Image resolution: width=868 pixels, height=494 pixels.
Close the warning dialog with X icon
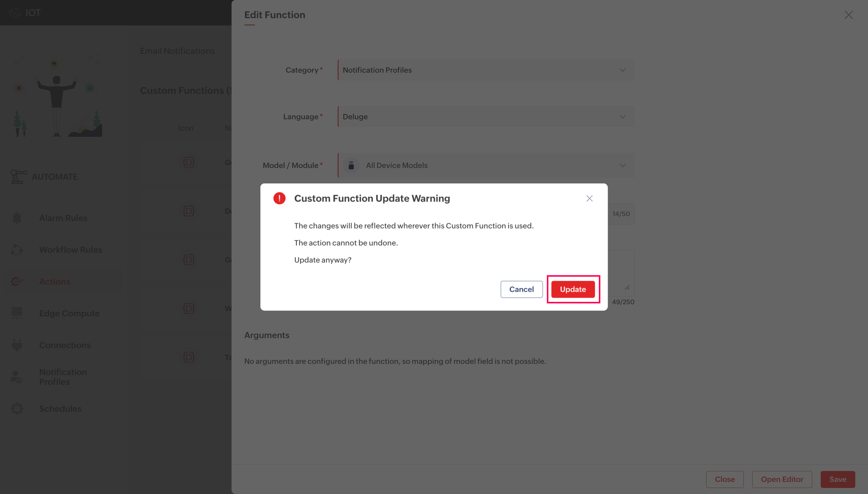click(589, 199)
